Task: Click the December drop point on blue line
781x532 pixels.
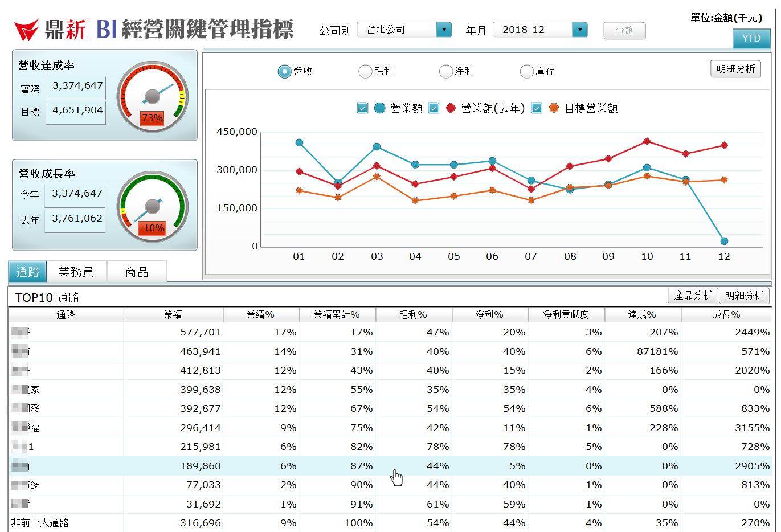Action: [x=723, y=241]
